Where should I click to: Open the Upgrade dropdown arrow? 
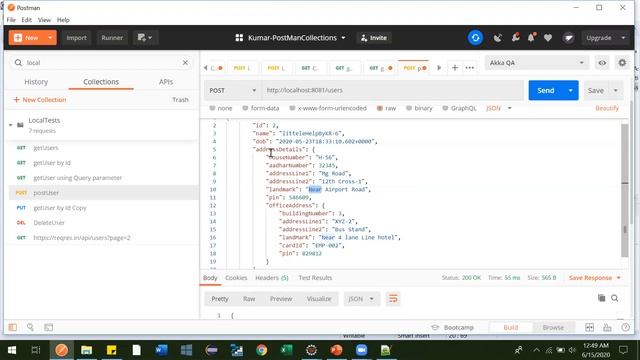[x=623, y=38]
